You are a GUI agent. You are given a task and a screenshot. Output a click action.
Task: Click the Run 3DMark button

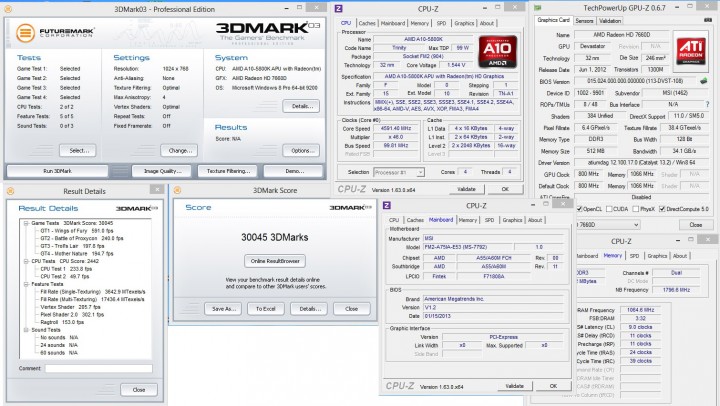(x=57, y=171)
